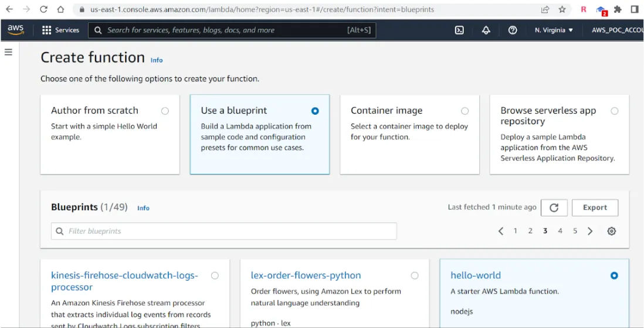The width and height of the screenshot is (644, 328).
Task: Click the 'nodejs' tag on hello-world card
Action: point(462,312)
